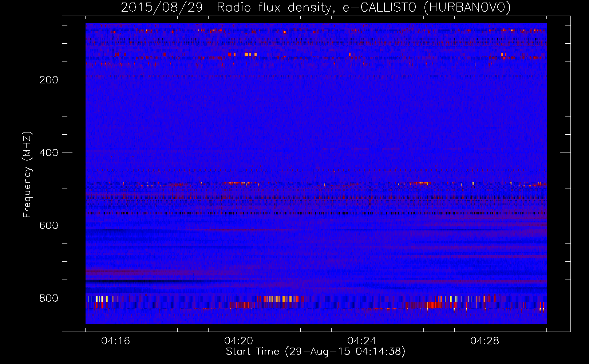Click the 04:20 time tick label
This screenshot has height=364, width=589.
(239, 341)
